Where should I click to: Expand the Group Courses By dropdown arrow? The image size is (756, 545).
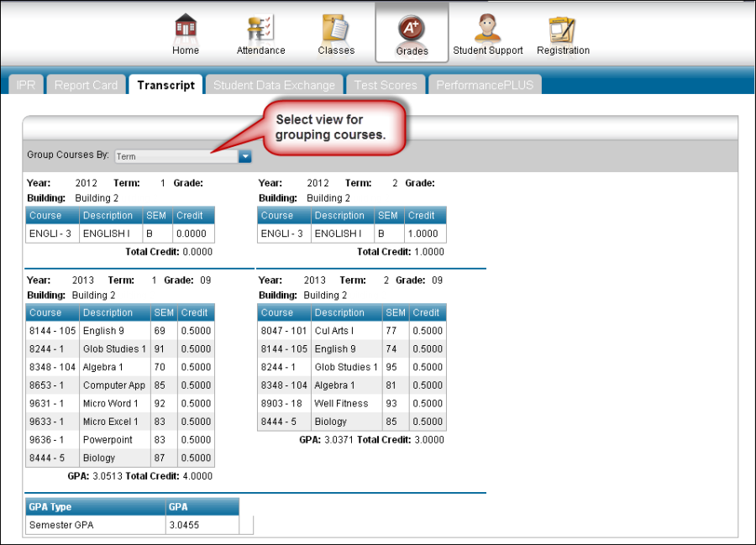click(x=244, y=156)
